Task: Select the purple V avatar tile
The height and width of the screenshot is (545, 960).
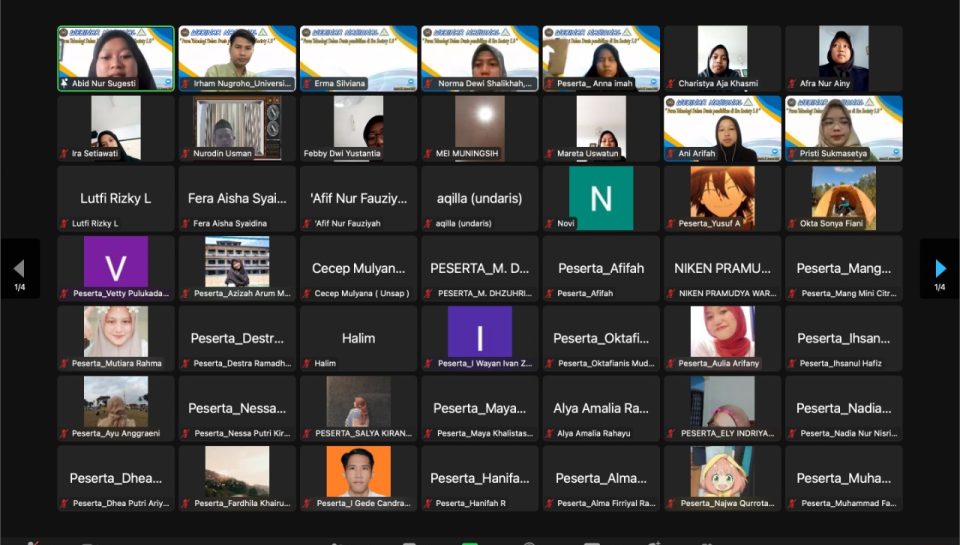Action: (x=116, y=262)
